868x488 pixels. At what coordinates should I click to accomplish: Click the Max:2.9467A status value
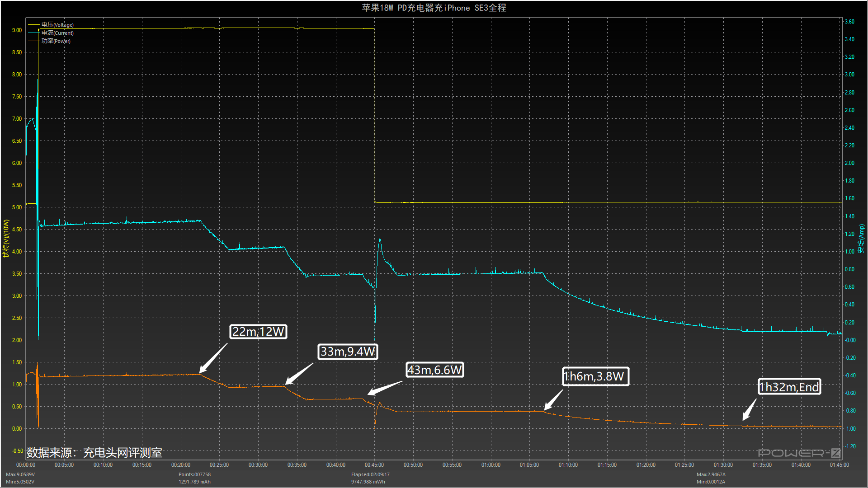pos(711,474)
